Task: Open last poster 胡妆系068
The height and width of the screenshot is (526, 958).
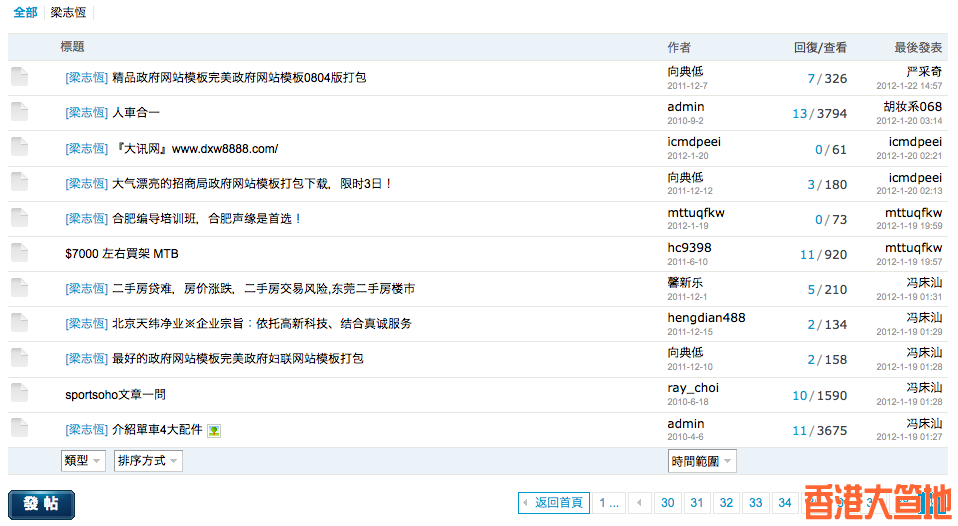Action: pyautogui.click(x=913, y=106)
